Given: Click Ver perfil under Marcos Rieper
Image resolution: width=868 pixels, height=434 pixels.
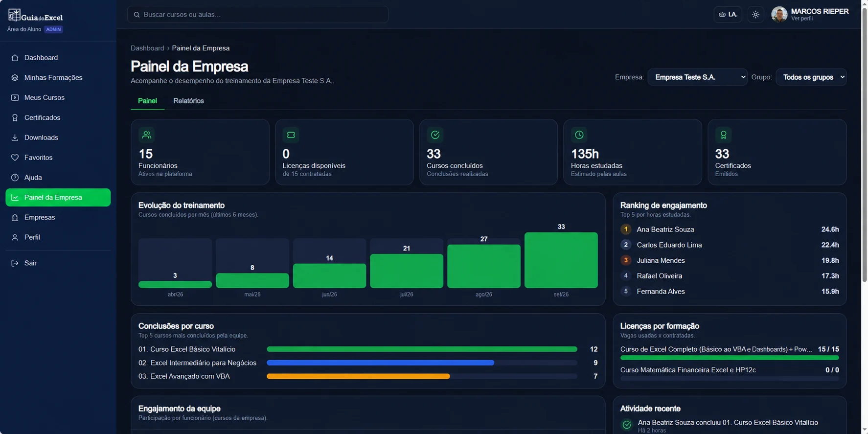Looking at the screenshot, I should (802, 19).
